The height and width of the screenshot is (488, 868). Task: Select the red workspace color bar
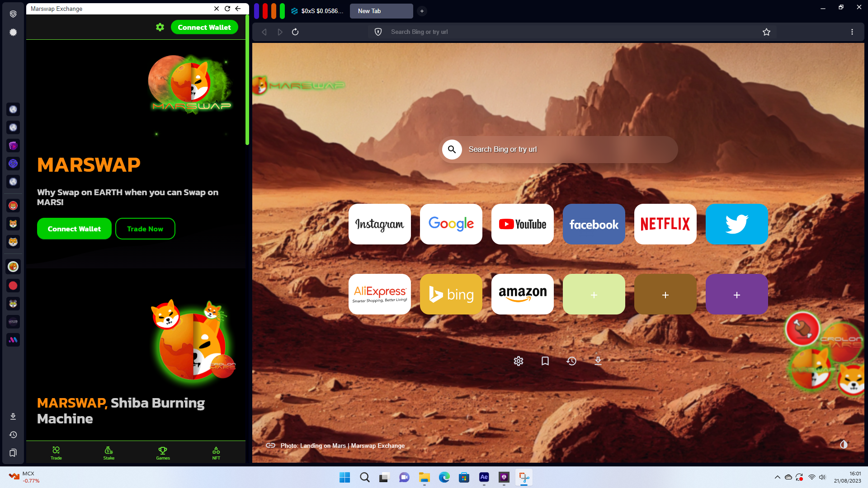tap(265, 11)
